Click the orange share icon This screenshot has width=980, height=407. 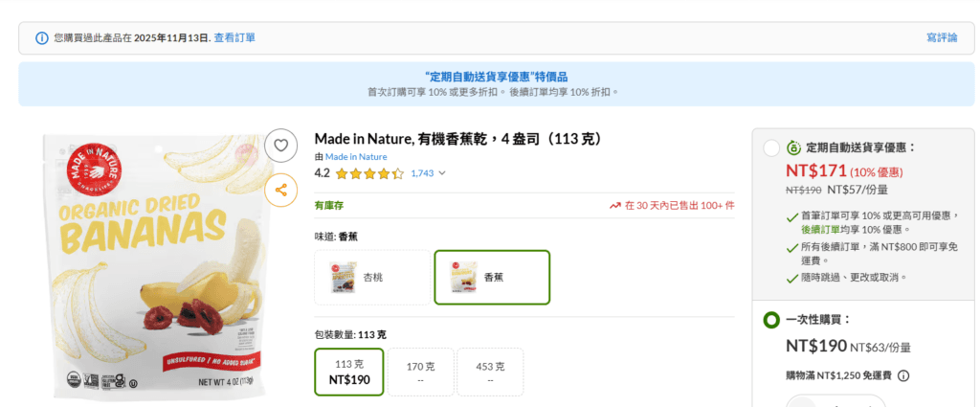point(280,190)
